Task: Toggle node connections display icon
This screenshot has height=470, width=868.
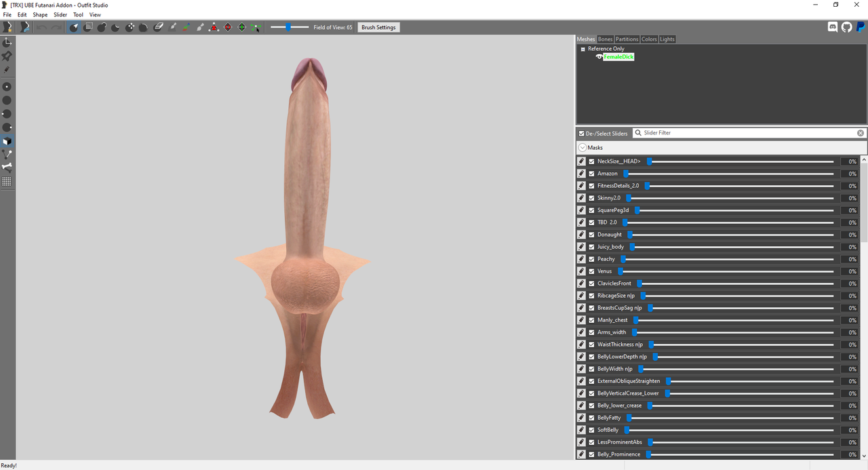Action: pyautogui.click(x=7, y=155)
